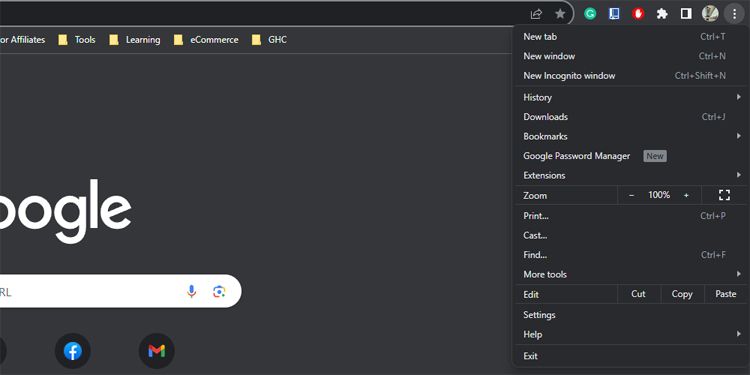
Task: Expand the Help submenu
Action: pos(631,334)
